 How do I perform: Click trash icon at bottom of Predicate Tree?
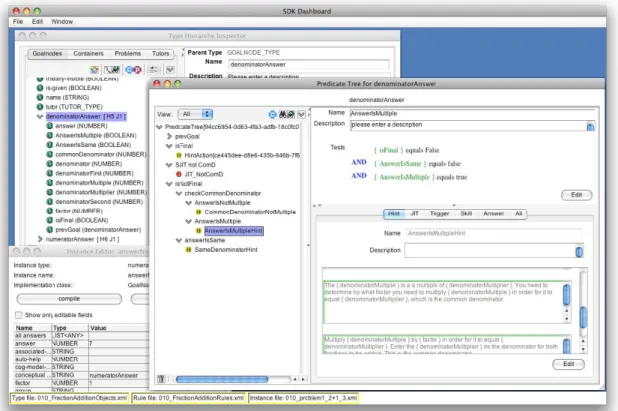click(161, 379)
